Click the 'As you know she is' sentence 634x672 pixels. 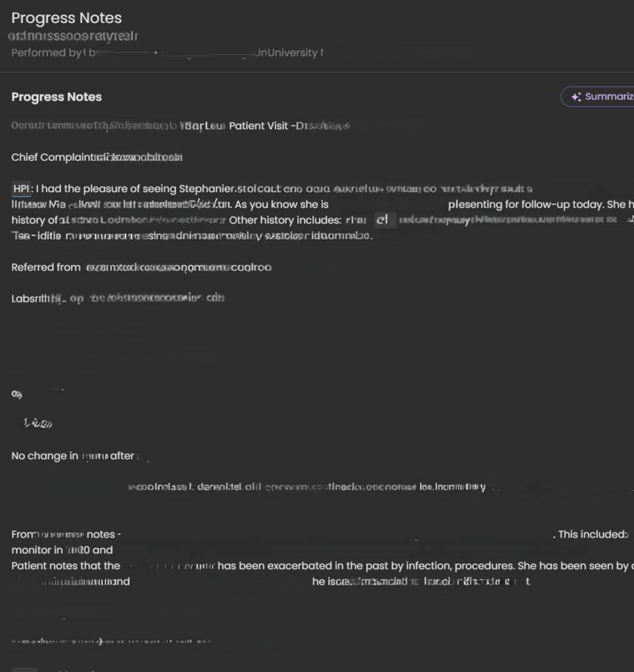pyautogui.click(x=282, y=205)
